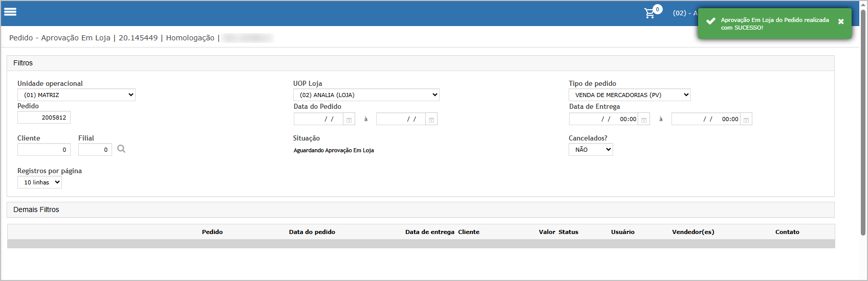This screenshot has height=281, width=868.
Task: Open calendar for Data de Entrega end
Action: pyautogui.click(x=746, y=120)
